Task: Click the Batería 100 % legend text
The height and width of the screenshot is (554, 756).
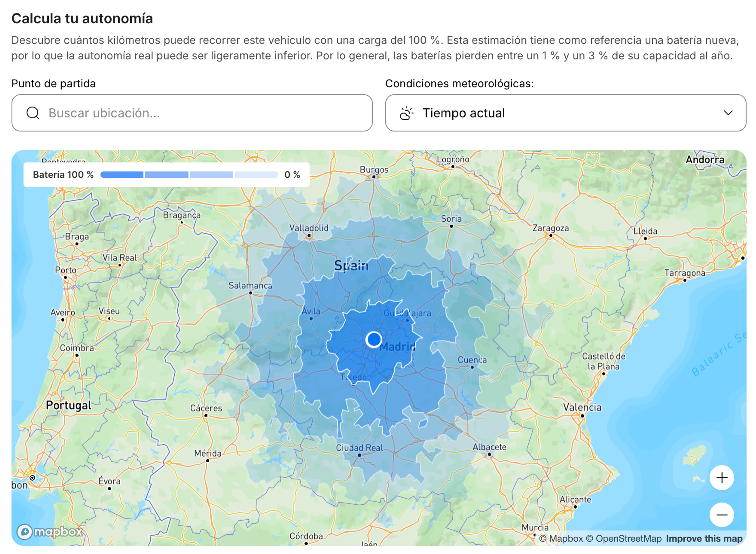Action: tap(63, 175)
